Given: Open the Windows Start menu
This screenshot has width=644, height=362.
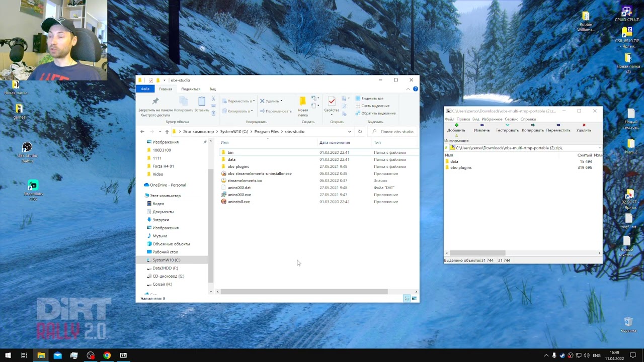Looking at the screenshot, I should click(x=8, y=355).
